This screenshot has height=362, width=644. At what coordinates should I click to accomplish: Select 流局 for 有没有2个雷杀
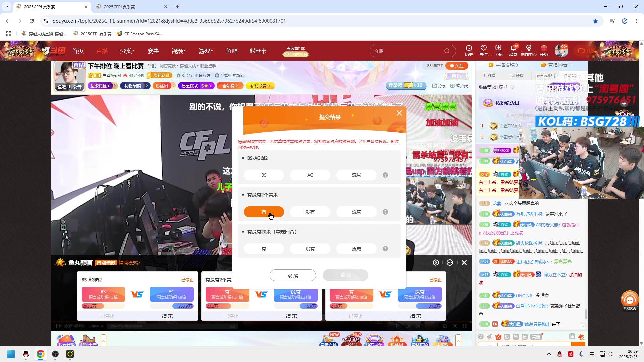(356, 212)
